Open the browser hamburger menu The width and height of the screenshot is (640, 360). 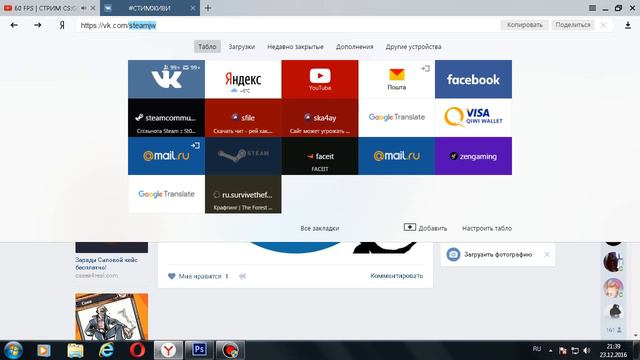click(x=592, y=8)
